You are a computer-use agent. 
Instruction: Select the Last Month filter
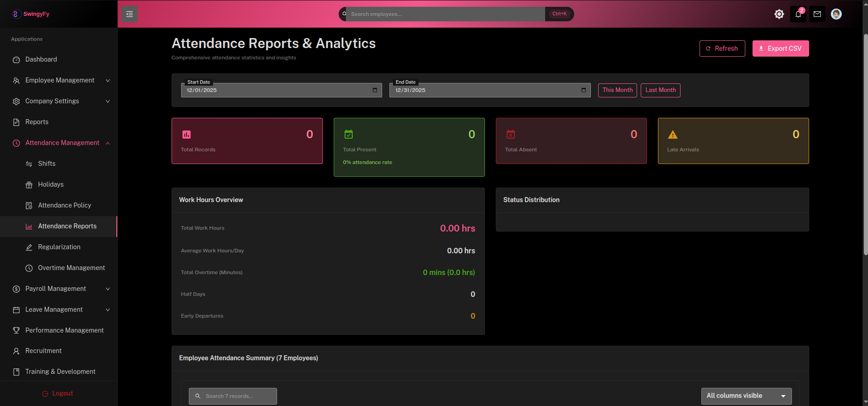[x=660, y=90]
